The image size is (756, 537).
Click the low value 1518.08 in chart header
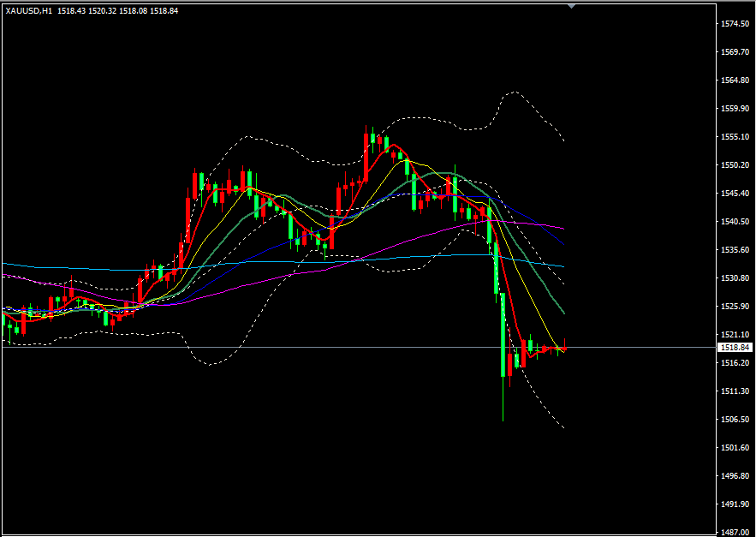133,11
